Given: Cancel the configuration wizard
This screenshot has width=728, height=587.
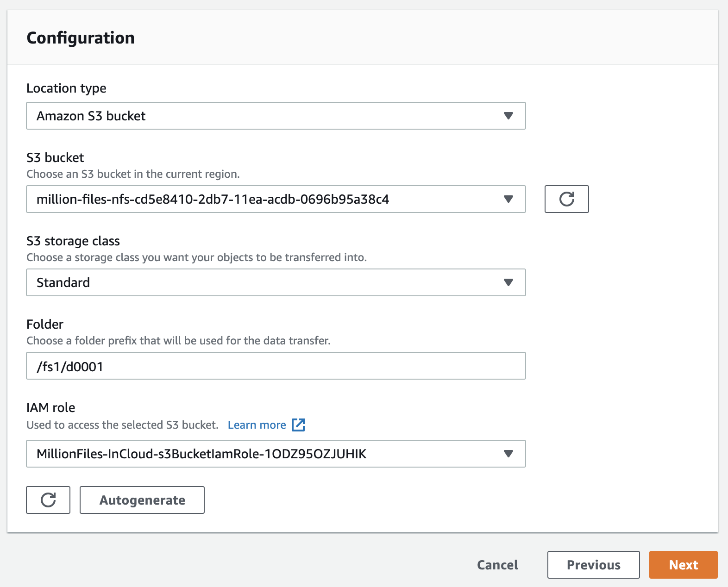Looking at the screenshot, I should [498, 565].
